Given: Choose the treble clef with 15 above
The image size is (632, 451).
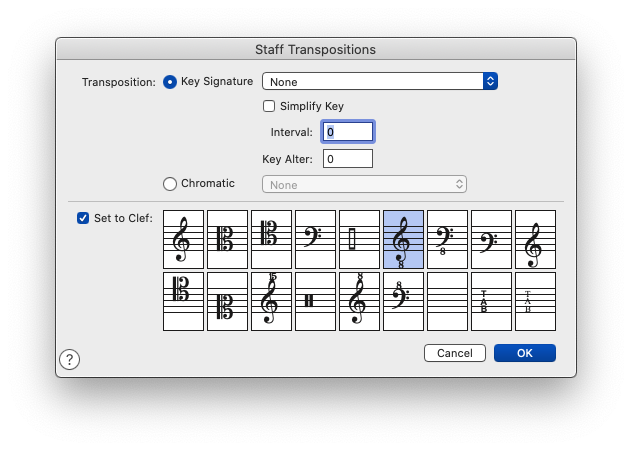Looking at the screenshot, I should coord(271,301).
